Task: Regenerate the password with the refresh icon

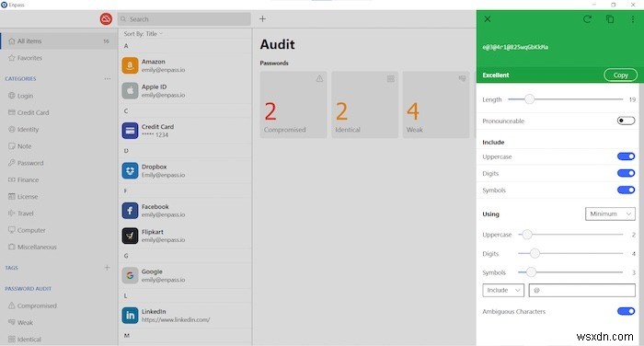Action: pyautogui.click(x=587, y=19)
